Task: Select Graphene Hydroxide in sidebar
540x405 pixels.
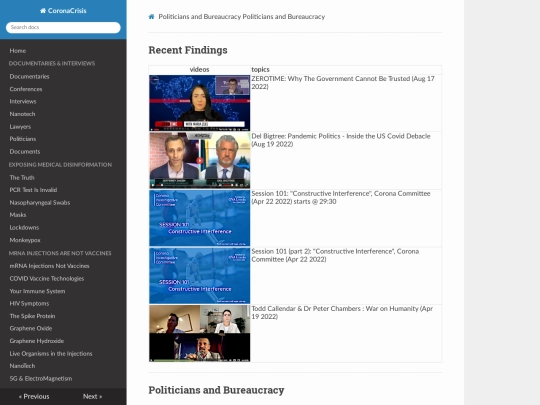Action: coord(37,341)
